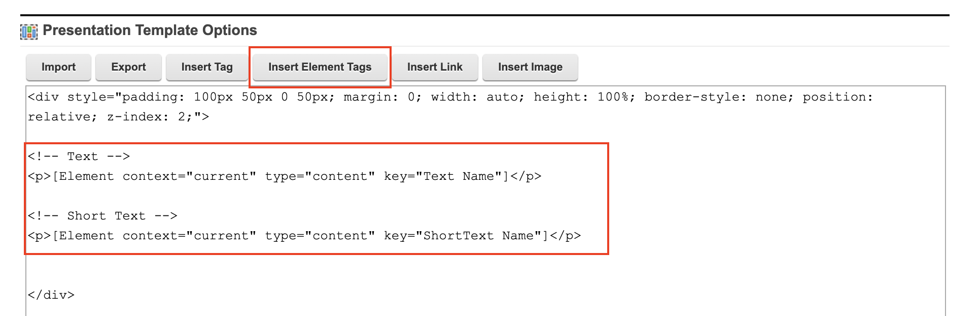This screenshot has height=316, width=980.
Task: Place cursor on the opening div tag
Action: (x=44, y=97)
